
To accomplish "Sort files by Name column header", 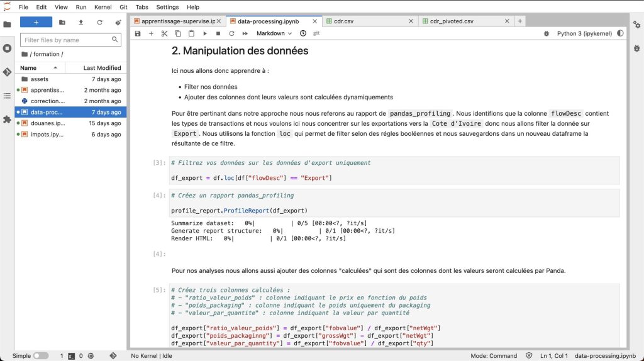I will [x=40, y=68].
